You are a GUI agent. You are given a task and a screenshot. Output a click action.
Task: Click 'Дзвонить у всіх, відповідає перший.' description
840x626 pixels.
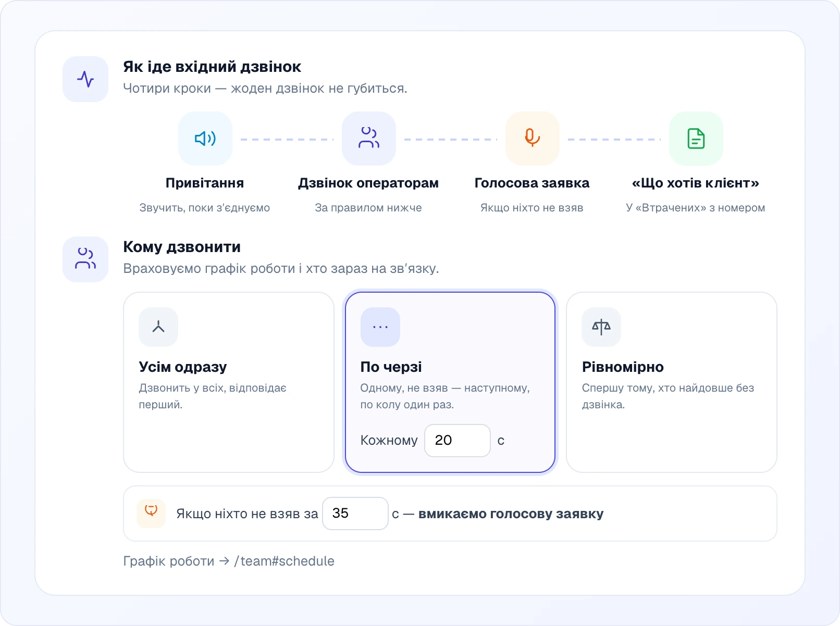pyautogui.click(x=213, y=396)
